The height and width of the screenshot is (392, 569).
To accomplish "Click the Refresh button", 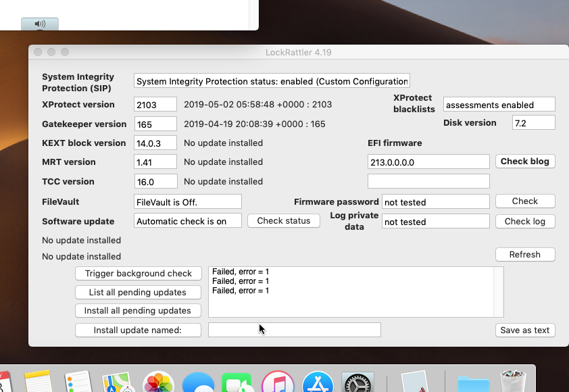I will [x=525, y=254].
